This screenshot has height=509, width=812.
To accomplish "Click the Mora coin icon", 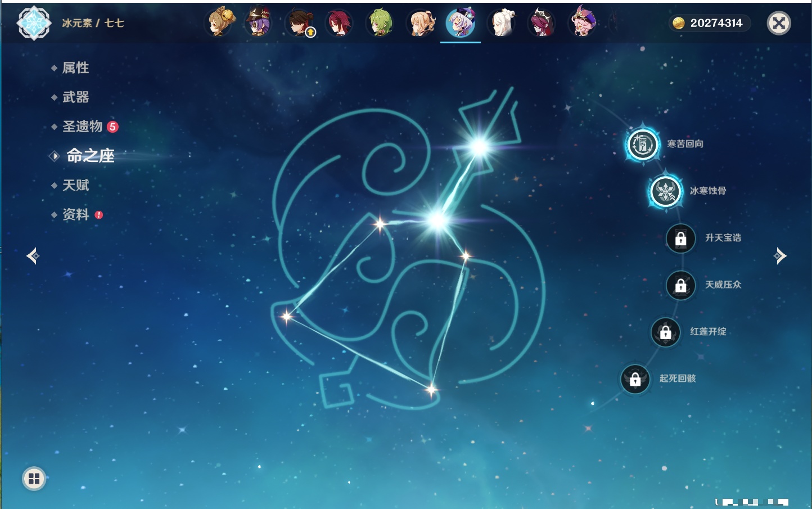I will pyautogui.click(x=679, y=23).
